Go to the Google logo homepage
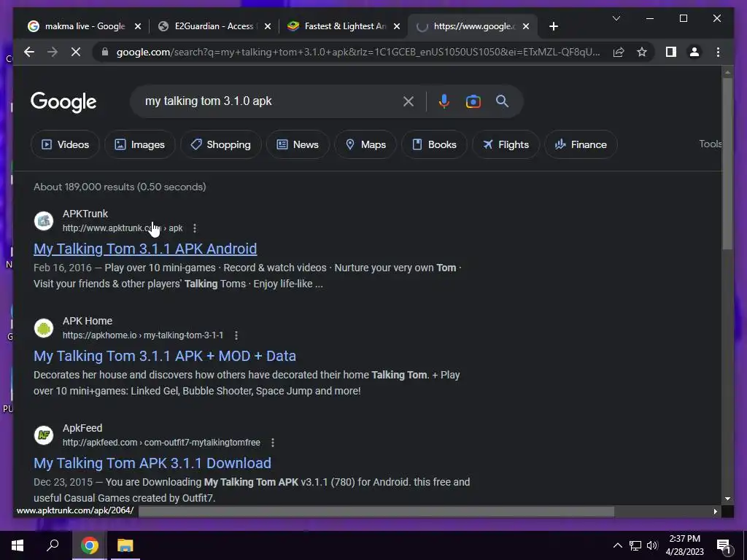Viewport: 747px width, 560px height. pyautogui.click(x=63, y=102)
